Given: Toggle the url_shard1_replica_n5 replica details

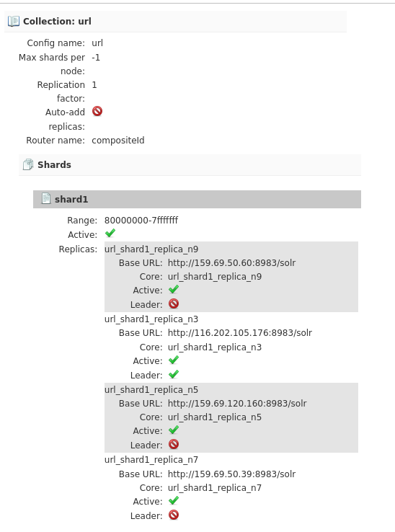Looking at the screenshot, I should 151,389.
